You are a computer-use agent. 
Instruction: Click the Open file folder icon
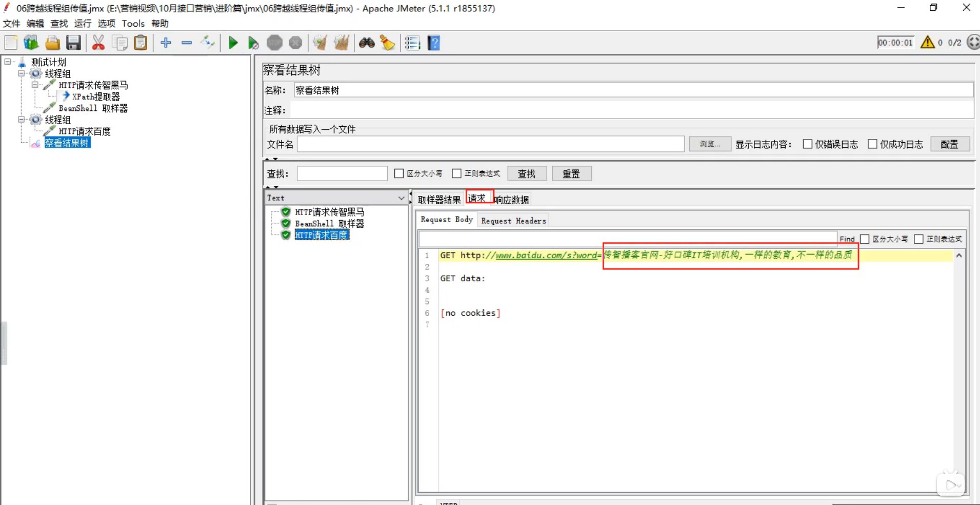[x=52, y=43]
